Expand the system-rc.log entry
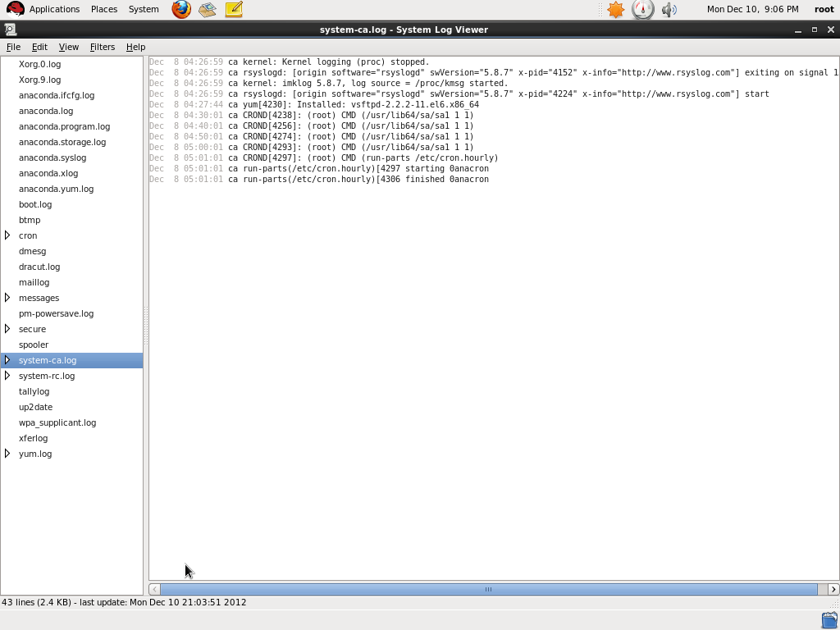This screenshot has width=840, height=630. [7, 376]
